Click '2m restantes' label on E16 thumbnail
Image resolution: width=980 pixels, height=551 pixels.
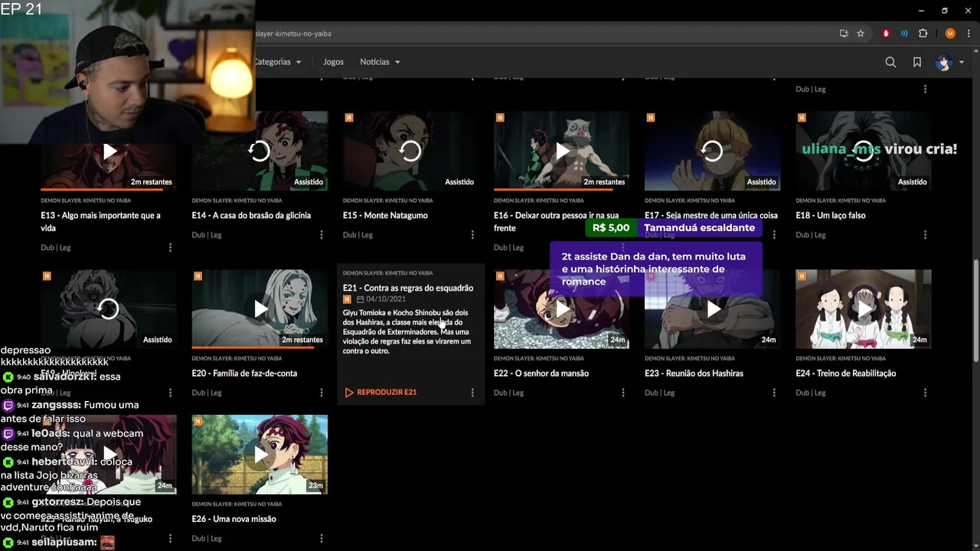tap(604, 182)
